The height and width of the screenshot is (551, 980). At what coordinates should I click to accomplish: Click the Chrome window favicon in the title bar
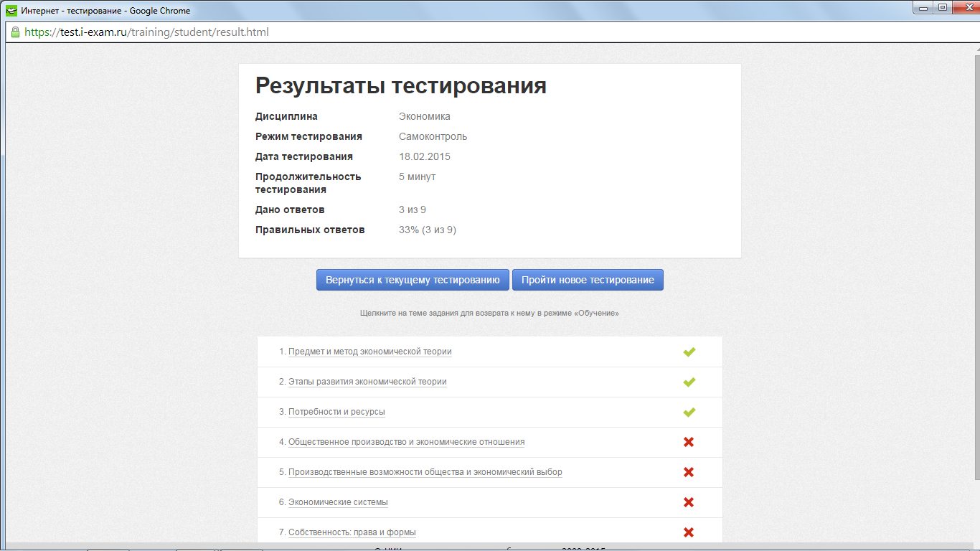click(x=11, y=11)
